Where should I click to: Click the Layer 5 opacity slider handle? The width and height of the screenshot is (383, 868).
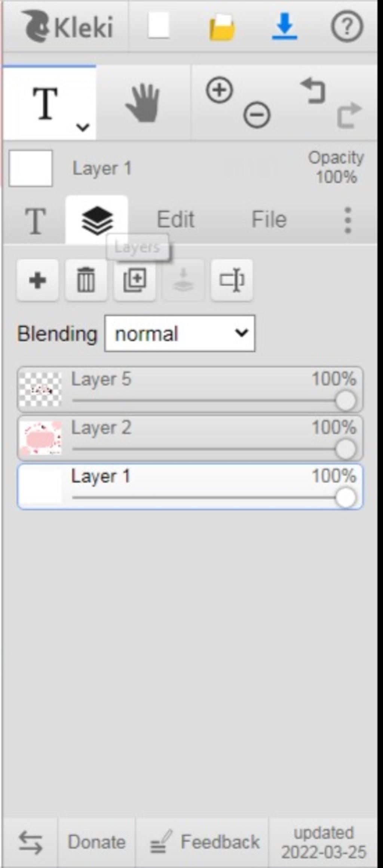[346, 401]
